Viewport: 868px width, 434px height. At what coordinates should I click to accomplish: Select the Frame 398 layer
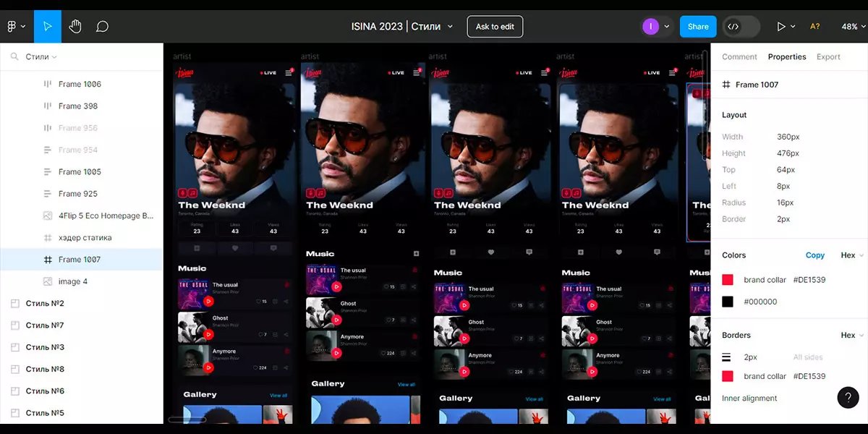click(x=81, y=106)
